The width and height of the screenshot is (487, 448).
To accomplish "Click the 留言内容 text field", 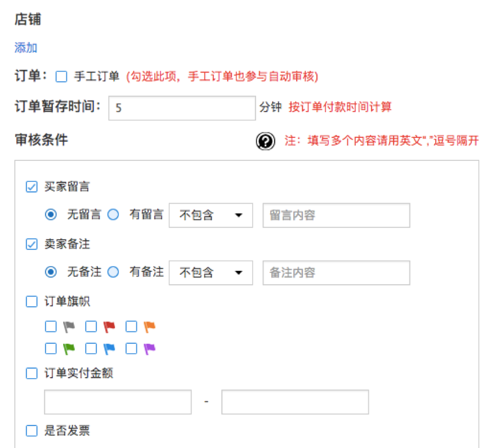I will pyautogui.click(x=336, y=215).
